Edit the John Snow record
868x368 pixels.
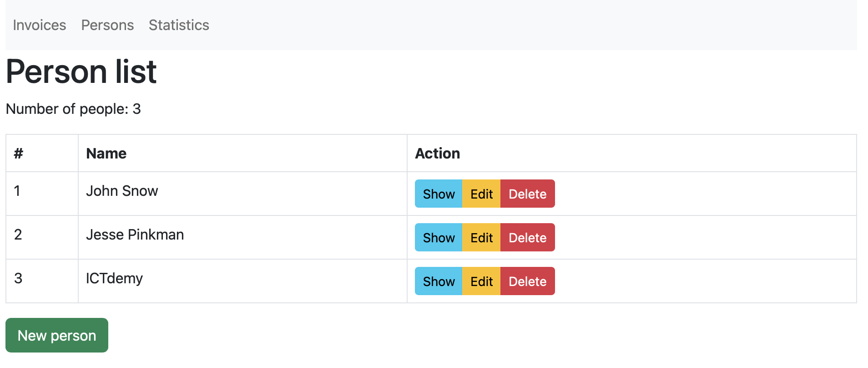481,194
